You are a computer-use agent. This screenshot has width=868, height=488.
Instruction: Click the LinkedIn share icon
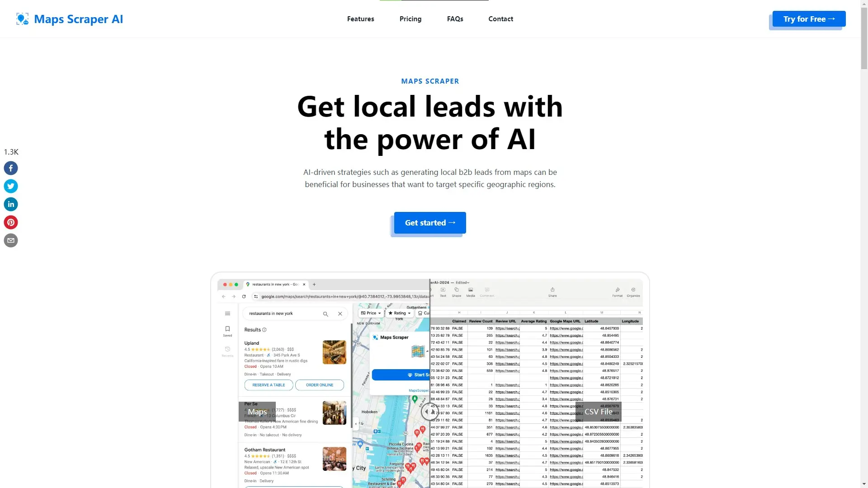(x=11, y=204)
